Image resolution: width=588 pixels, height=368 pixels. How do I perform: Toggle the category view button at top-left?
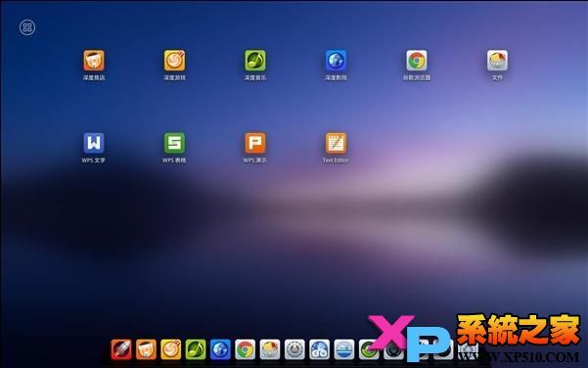27,27
